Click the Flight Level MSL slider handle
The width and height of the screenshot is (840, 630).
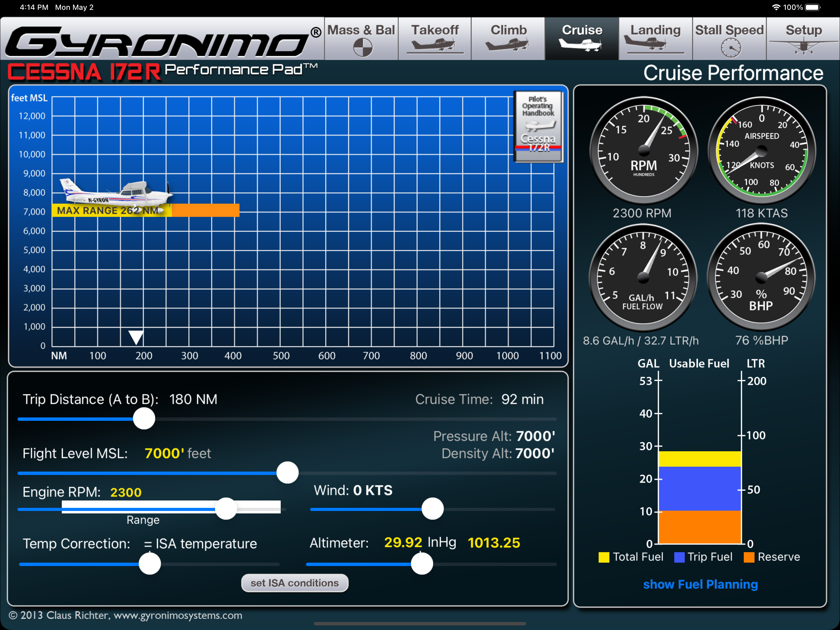[x=287, y=472]
